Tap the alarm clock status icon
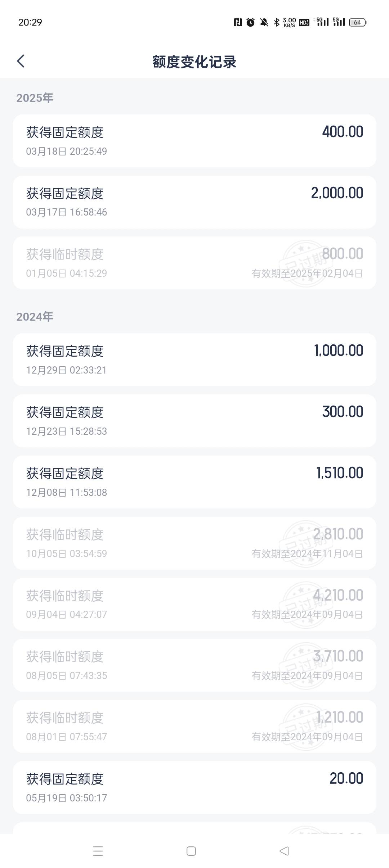Image resolution: width=389 pixels, height=868 pixels. point(251,22)
